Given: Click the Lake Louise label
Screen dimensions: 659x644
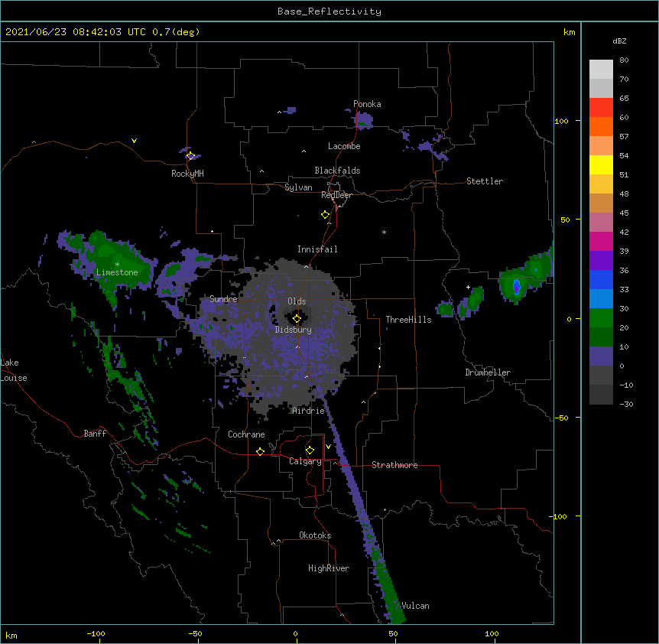Looking at the screenshot, I should (14, 370).
